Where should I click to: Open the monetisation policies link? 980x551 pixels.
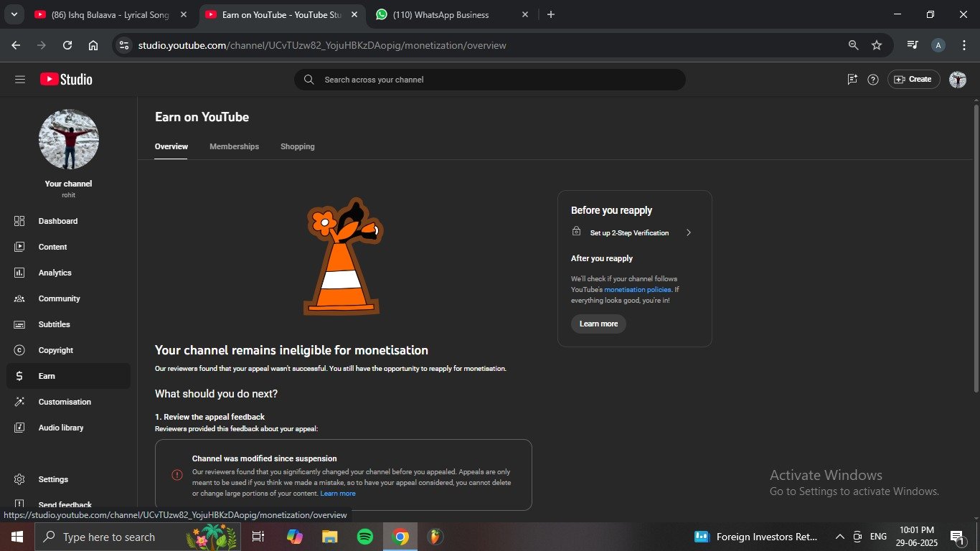[x=638, y=290]
